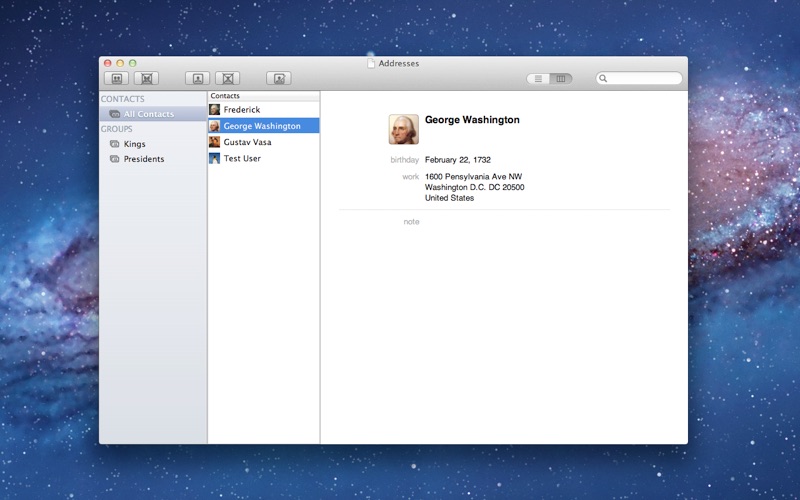Screen dimensions: 800x500
Task: Zoom the Addresses window with green button
Action: tap(133, 63)
